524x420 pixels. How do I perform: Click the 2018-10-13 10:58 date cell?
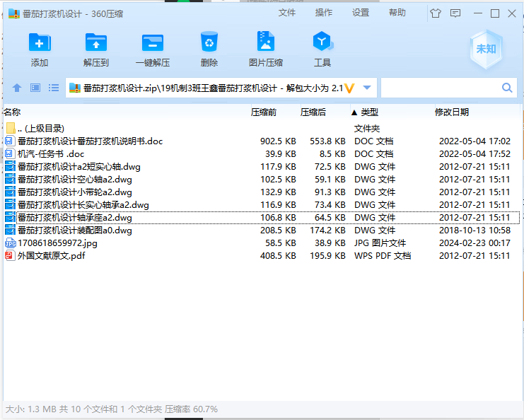[474, 231]
